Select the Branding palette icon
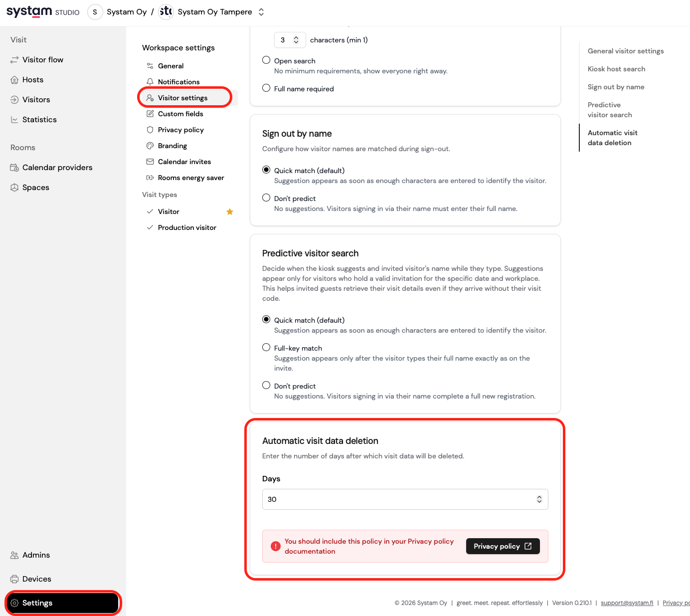This screenshot has width=690, height=616. (150, 146)
